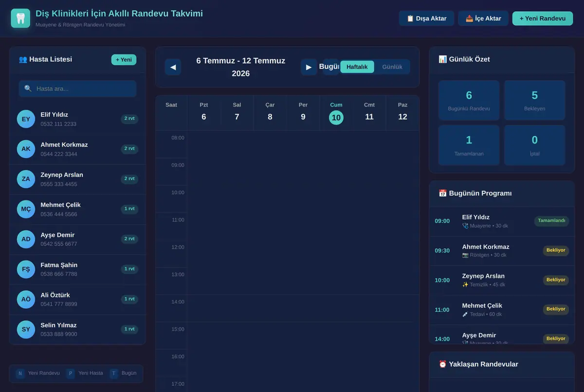
Task: Switch to Günlük view
Action: point(392,67)
